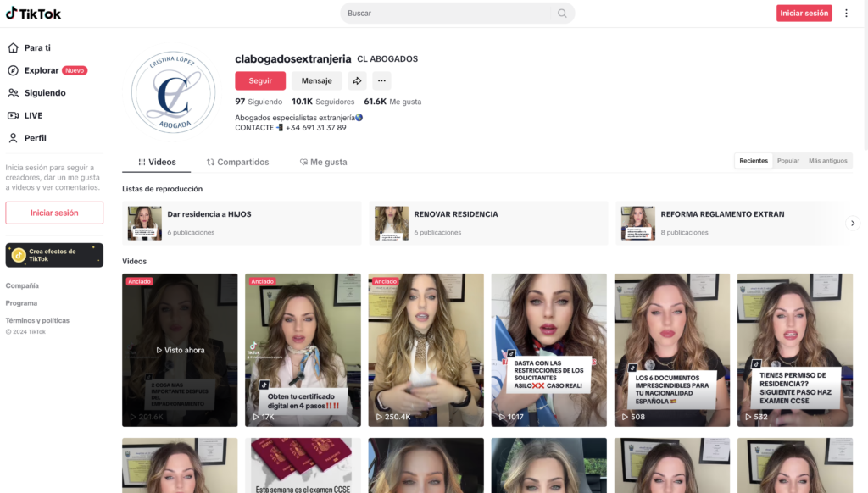
Task: Switch to the Videos tab
Action: [157, 162]
